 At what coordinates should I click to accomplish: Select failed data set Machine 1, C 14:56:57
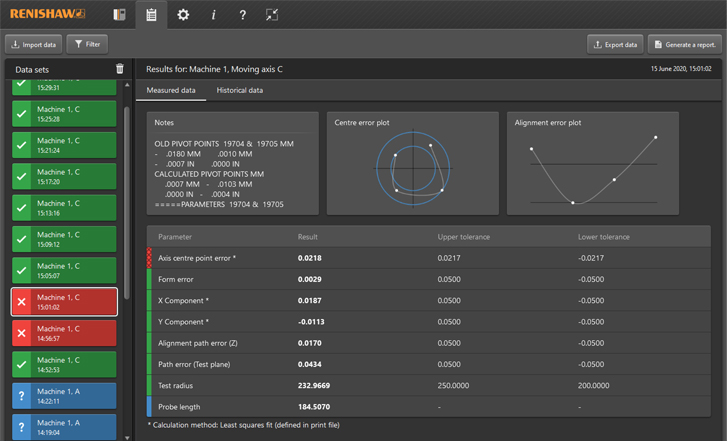point(64,333)
